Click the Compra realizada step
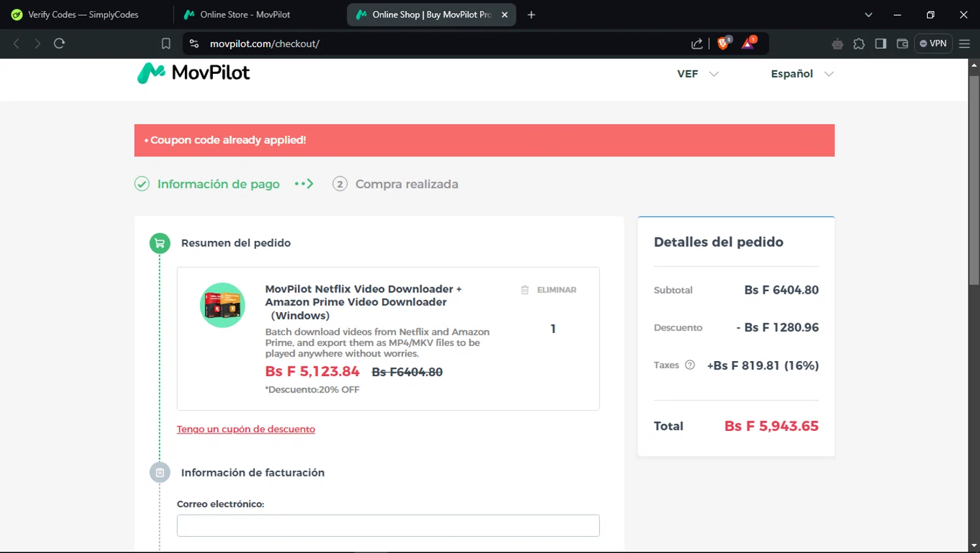Image resolution: width=980 pixels, height=553 pixels. [x=406, y=184]
